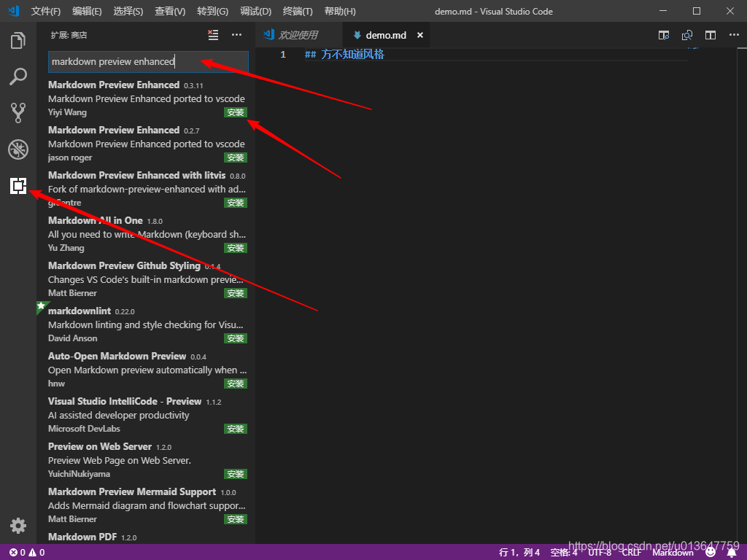Install Markdown Preview Enhanced by Yiyi Wang
747x560 pixels.
click(236, 112)
